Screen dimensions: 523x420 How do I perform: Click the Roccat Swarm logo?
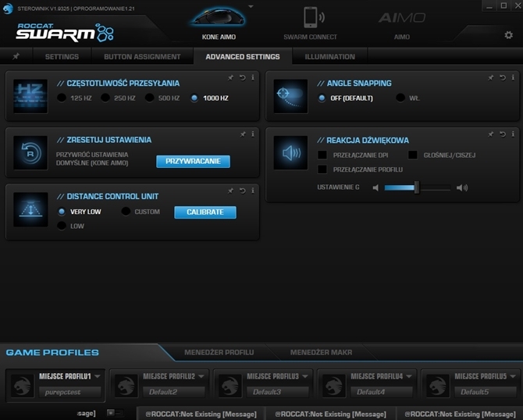[x=64, y=32]
